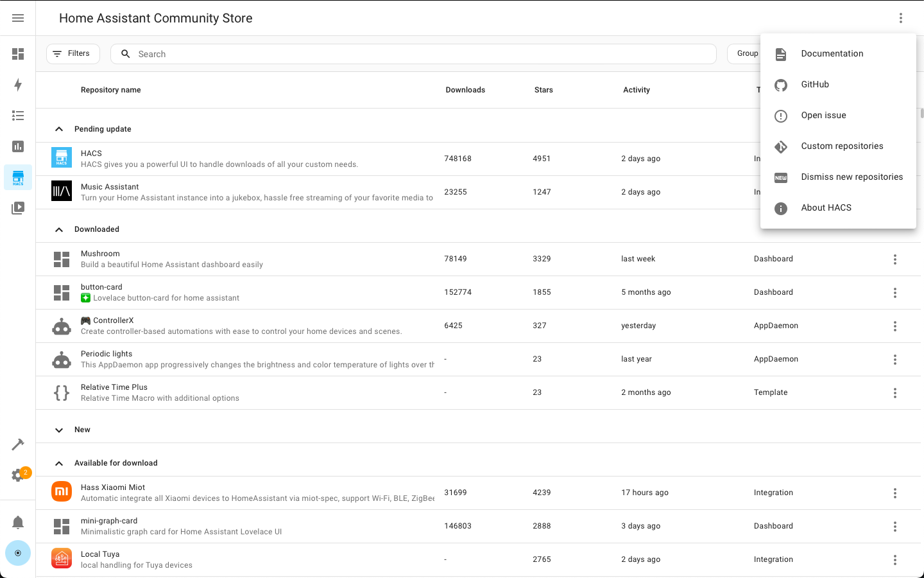Open the HACS sidebar icon
Image resolution: width=924 pixels, height=578 pixels.
18,177
